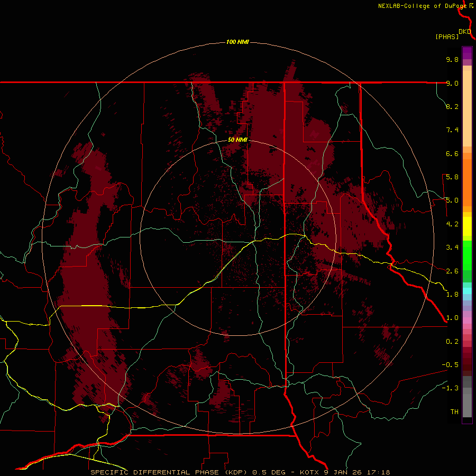Click the 2.6 value on the scale

click(x=452, y=271)
